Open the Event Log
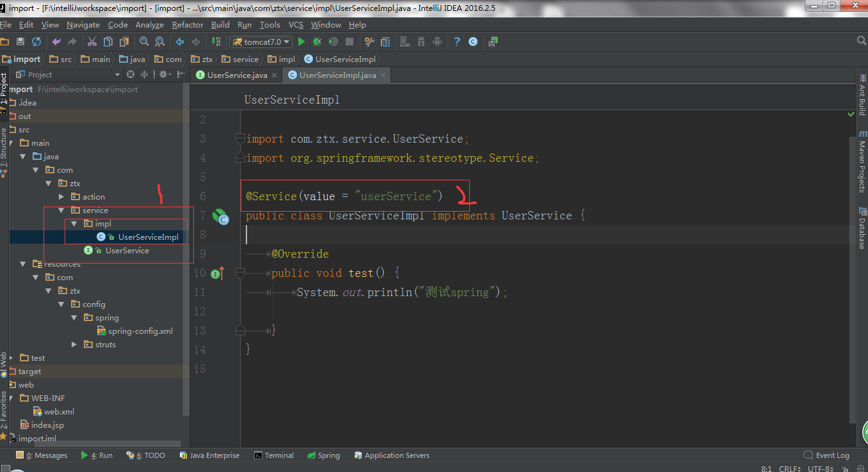868x472 pixels. [x=826, y=455]
